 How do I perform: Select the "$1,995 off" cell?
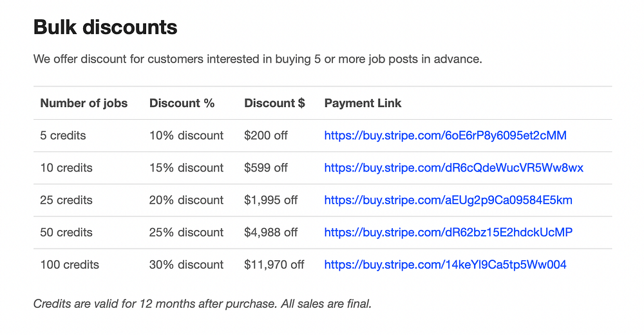(x=270, y=200)
